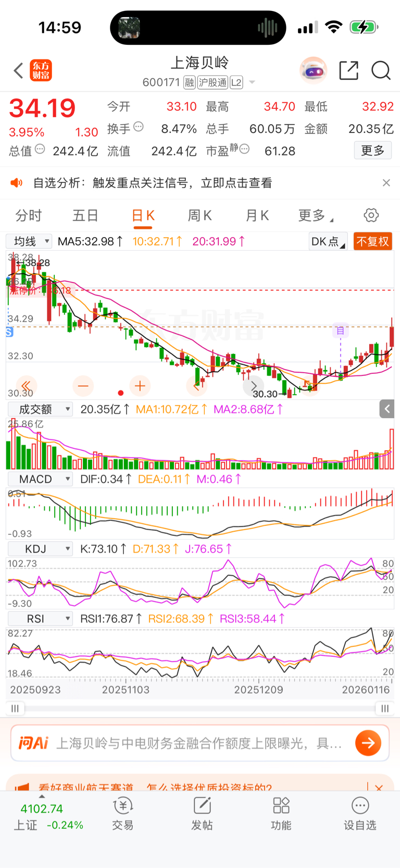This screenshot has height=868, width=400.
Task: Open the 交易 trade button
Action: [x=123, y=814]
